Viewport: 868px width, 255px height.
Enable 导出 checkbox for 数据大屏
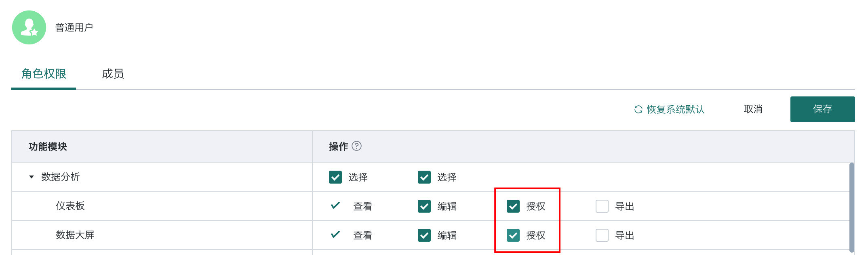(x=602, y=235)
